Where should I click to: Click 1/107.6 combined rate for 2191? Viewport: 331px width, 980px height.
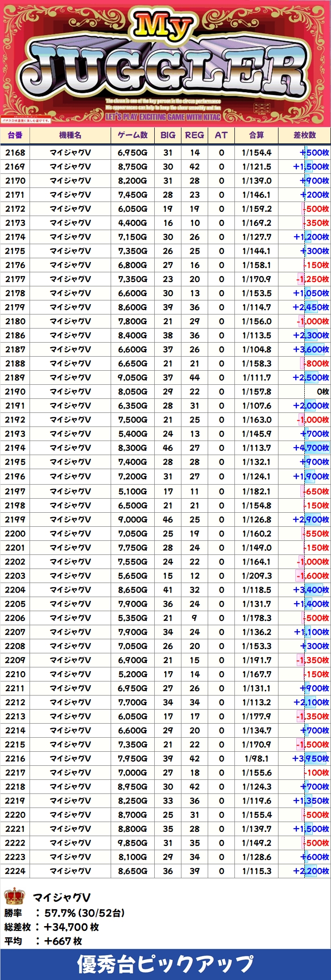coord(256,405)
